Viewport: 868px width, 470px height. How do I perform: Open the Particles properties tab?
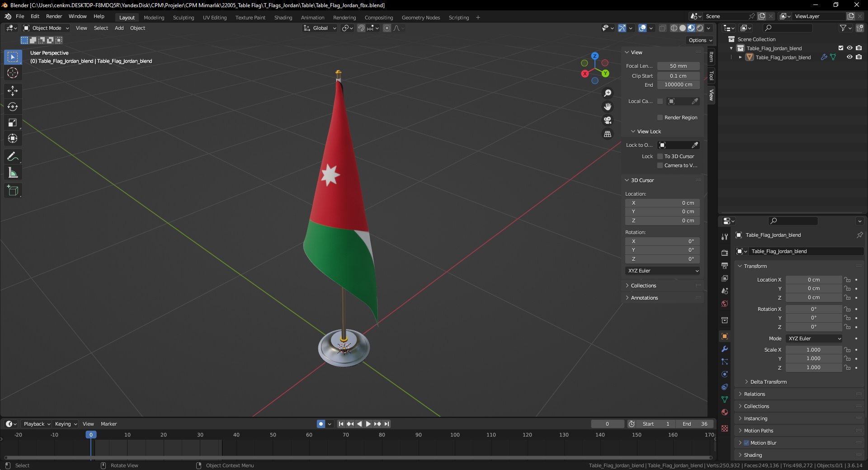coord(725,362)
